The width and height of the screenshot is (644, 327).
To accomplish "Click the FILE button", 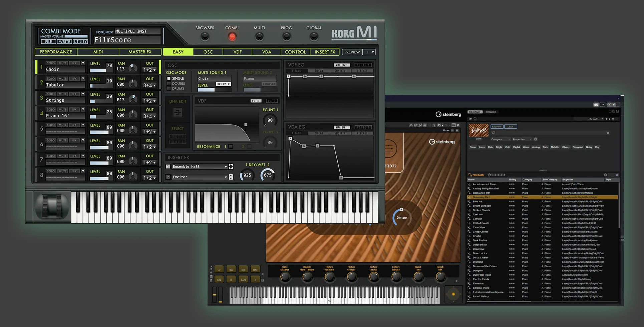I will (x=48, y=42).
